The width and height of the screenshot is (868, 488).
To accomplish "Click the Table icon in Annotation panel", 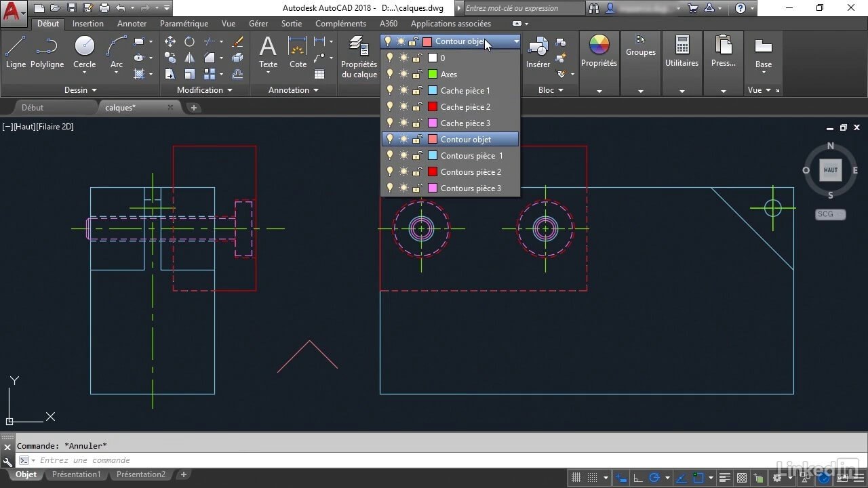I will click(x=319, y=75).
